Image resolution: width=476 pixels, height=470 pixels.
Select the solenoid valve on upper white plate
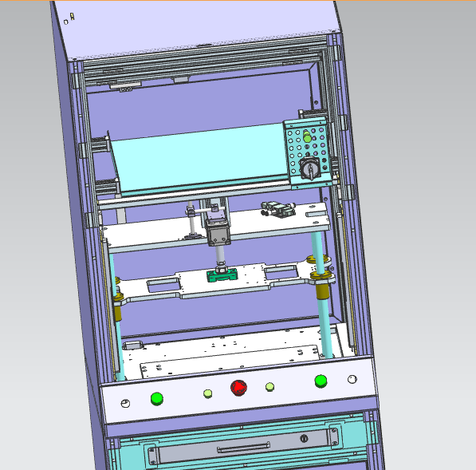278,209
